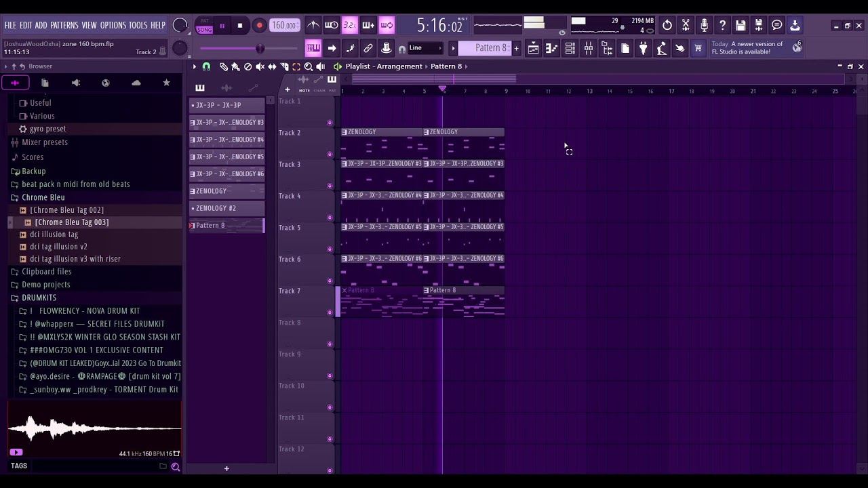Open pattern selector left arrow
Image resolution: width=868 pixels, height=488 pixels.
tap(453, 48)
